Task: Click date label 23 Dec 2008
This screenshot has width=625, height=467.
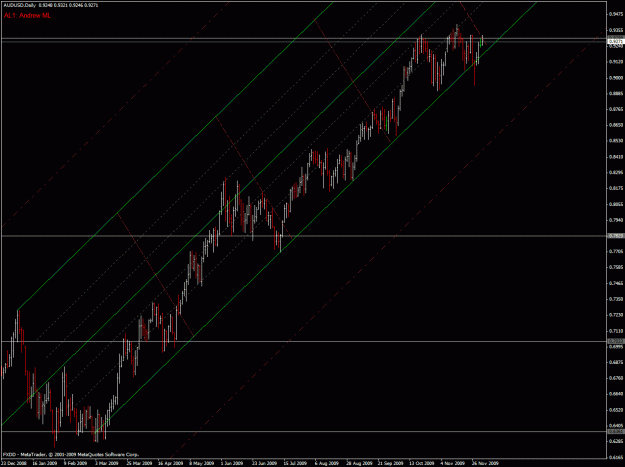Action: 13,463
